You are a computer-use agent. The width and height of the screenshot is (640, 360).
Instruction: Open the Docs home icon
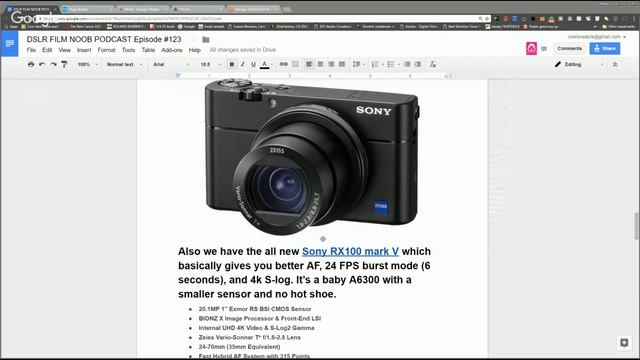(x=9, y=43)
